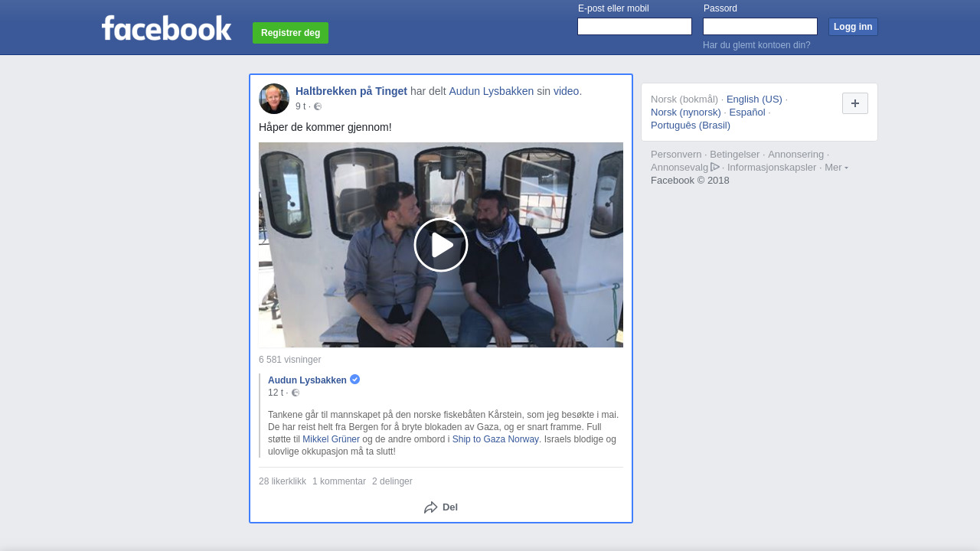
Task: Click the Logg inn button
Action: (853, 27)
